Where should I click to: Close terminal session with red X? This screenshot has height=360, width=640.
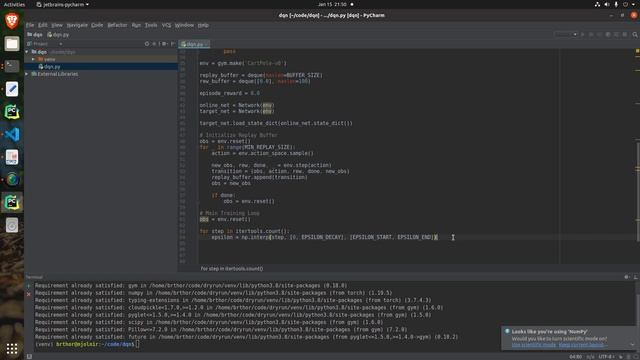29,294
